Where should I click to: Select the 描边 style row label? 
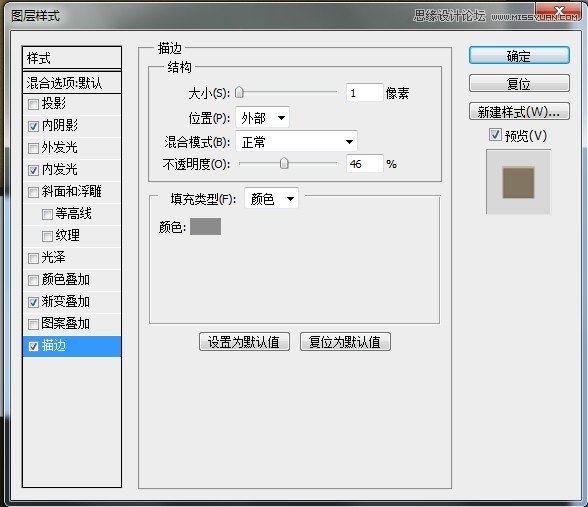point(54,345)
